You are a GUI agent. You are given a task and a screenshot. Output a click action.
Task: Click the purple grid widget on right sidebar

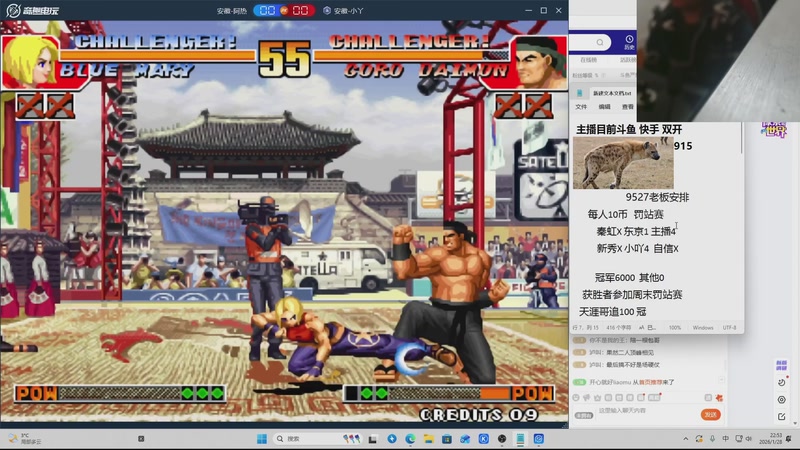pos(781,365)
